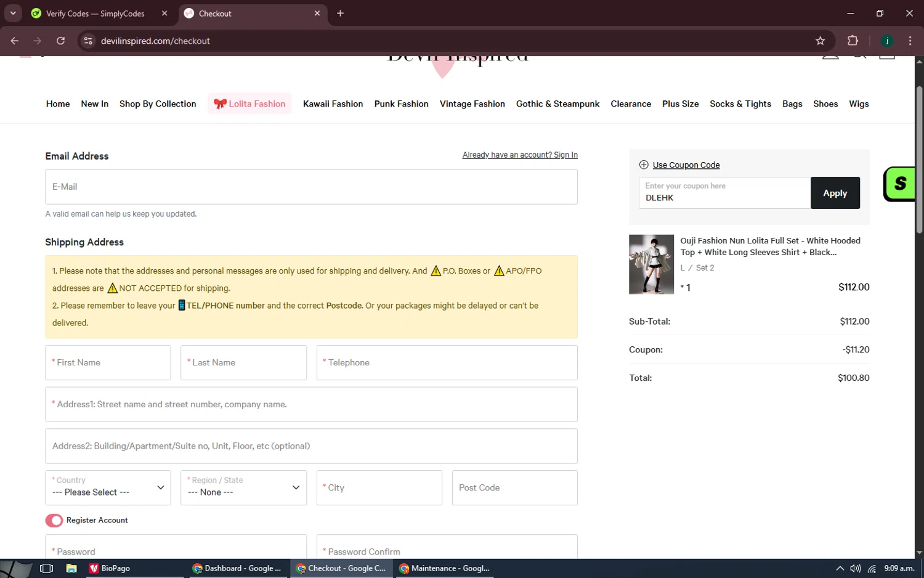Focus the Address2 optional field
The width and height of the screenshot is (924, 578).
pos(311,446)
